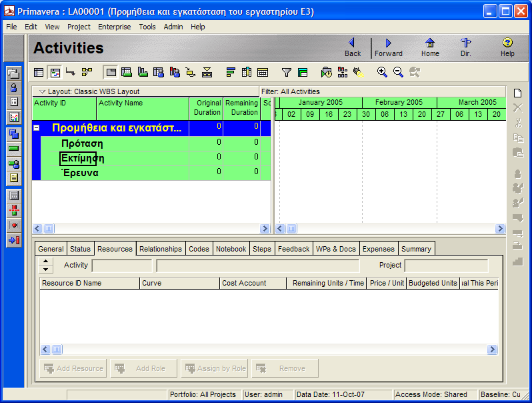
Task: Open Reports from the left sidebar
Action: click(x=14, y=102)
